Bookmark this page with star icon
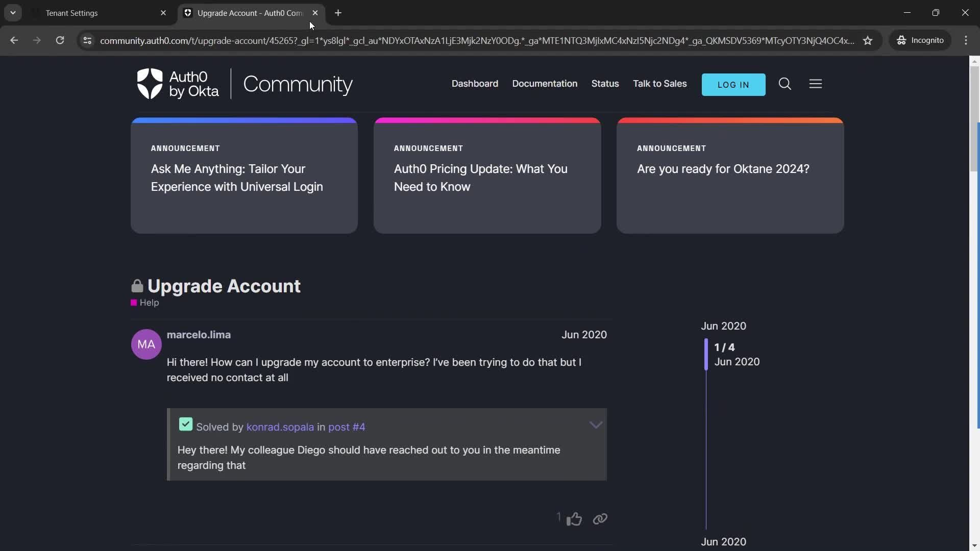This screenshot has height=551, width=980. [868, 40]
